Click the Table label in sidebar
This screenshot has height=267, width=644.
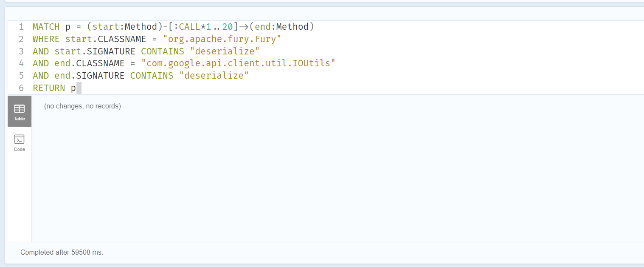click(x=20, y=119)
